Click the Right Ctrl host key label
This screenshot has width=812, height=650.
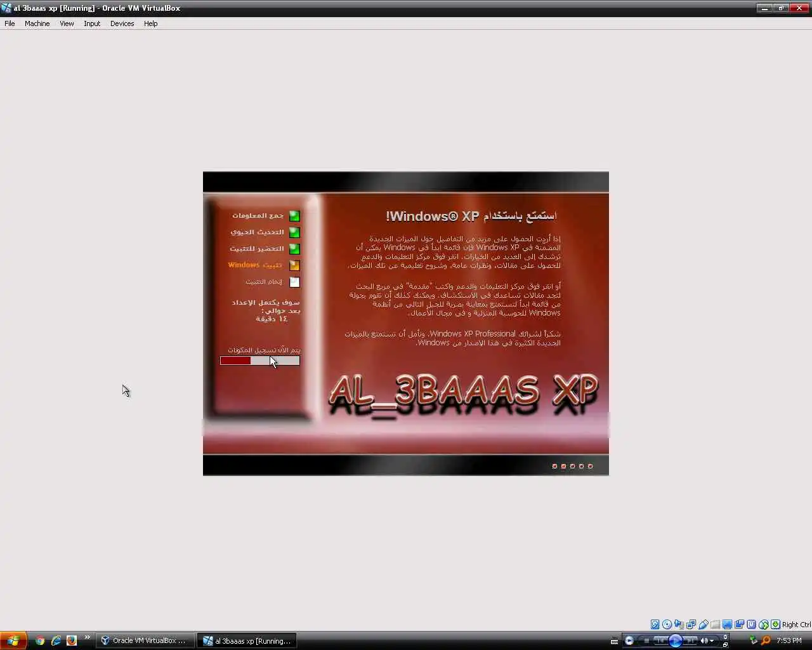pos(796,625)
